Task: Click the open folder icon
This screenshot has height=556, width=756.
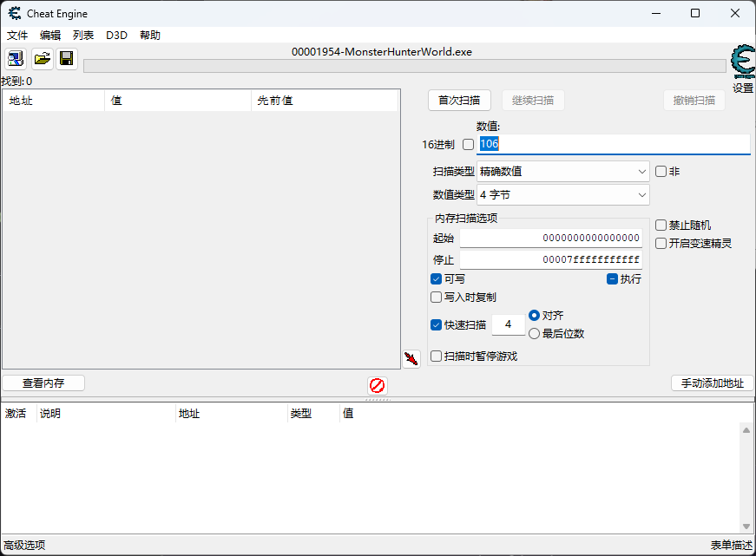Action: (42, 59)
